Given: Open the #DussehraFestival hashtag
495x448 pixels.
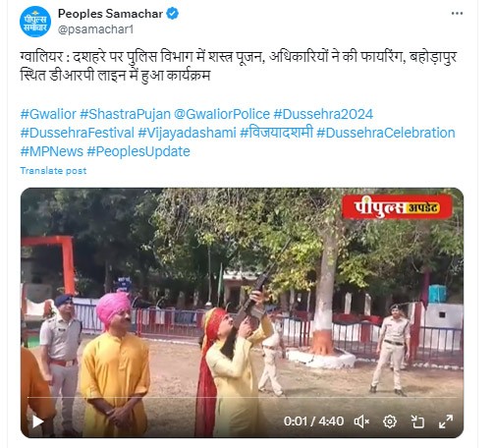Looking at the screenshot, I should pos(78,133).
